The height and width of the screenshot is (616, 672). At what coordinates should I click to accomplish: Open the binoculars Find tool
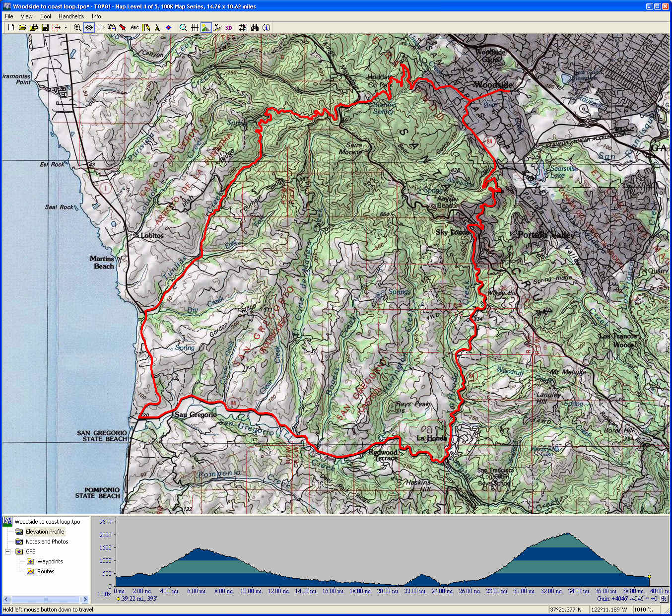tap(255, 28)
